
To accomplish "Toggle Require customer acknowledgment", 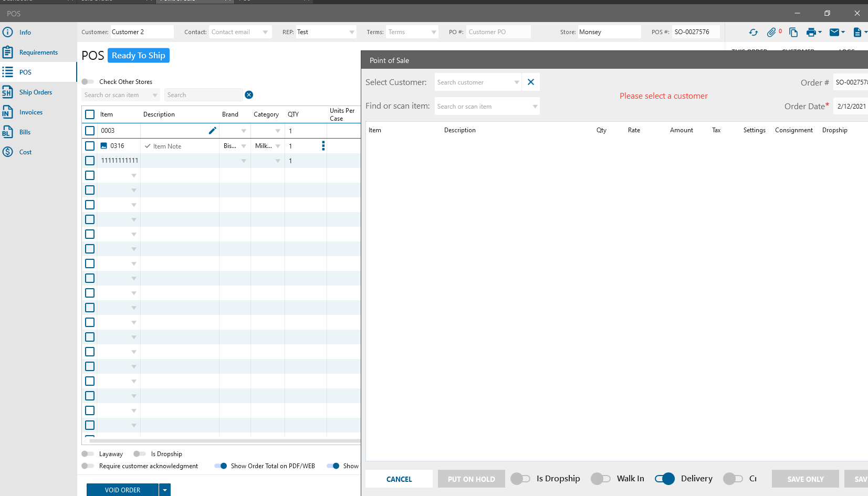I will tap(88, 466).
